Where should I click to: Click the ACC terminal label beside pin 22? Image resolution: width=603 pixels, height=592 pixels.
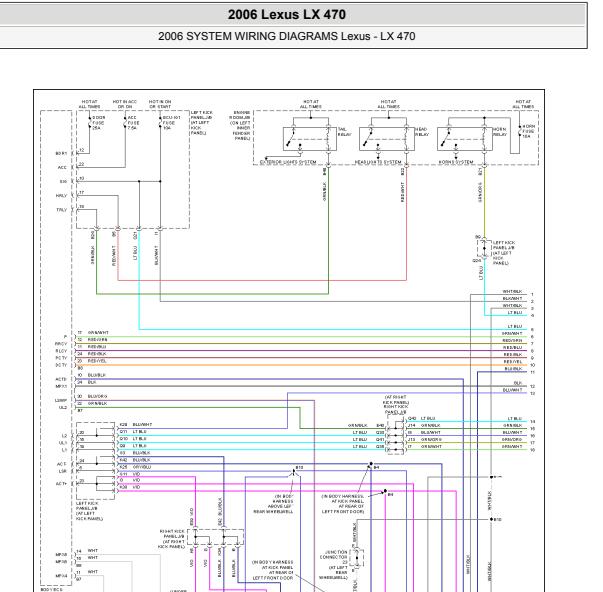[62, 168]
